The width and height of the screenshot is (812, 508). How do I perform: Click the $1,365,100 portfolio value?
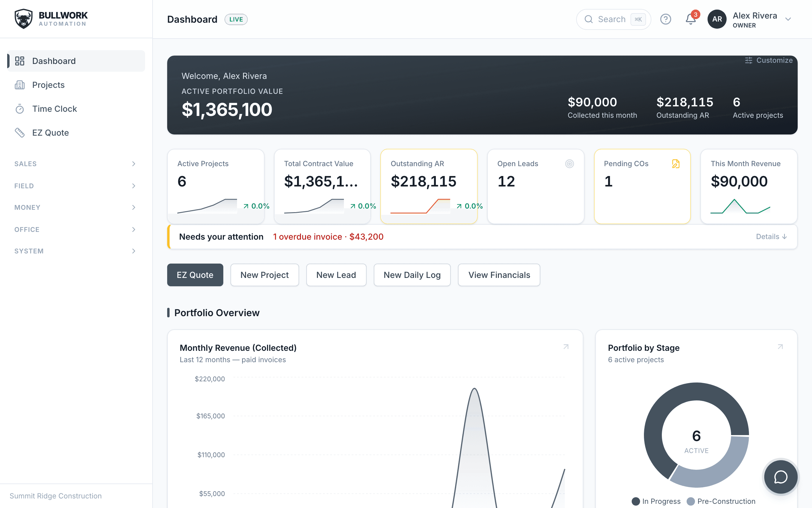pos(227,110)
